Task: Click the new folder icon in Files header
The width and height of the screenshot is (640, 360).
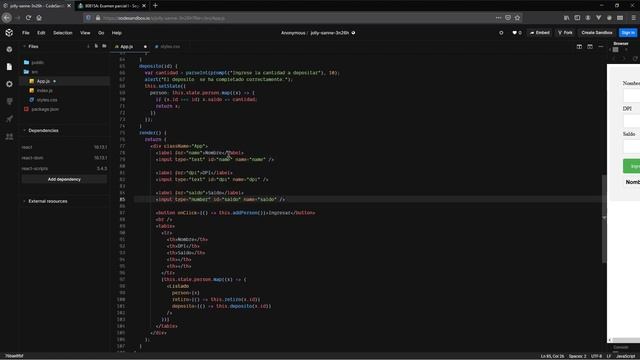Action: click(104, 46)
